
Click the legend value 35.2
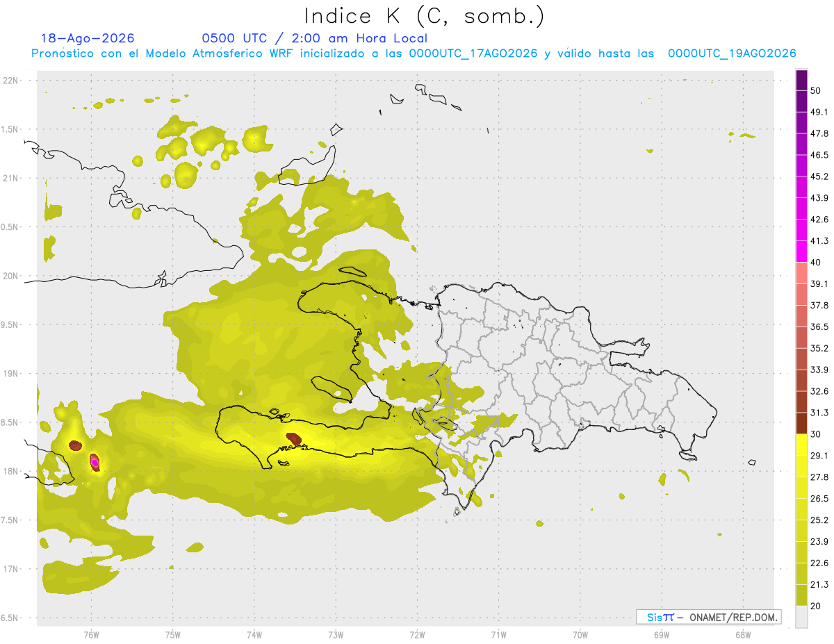click(x=819, y=348)
